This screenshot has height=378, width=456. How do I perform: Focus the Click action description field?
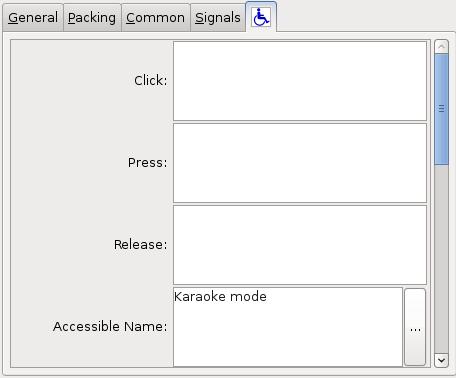(300, 81)
